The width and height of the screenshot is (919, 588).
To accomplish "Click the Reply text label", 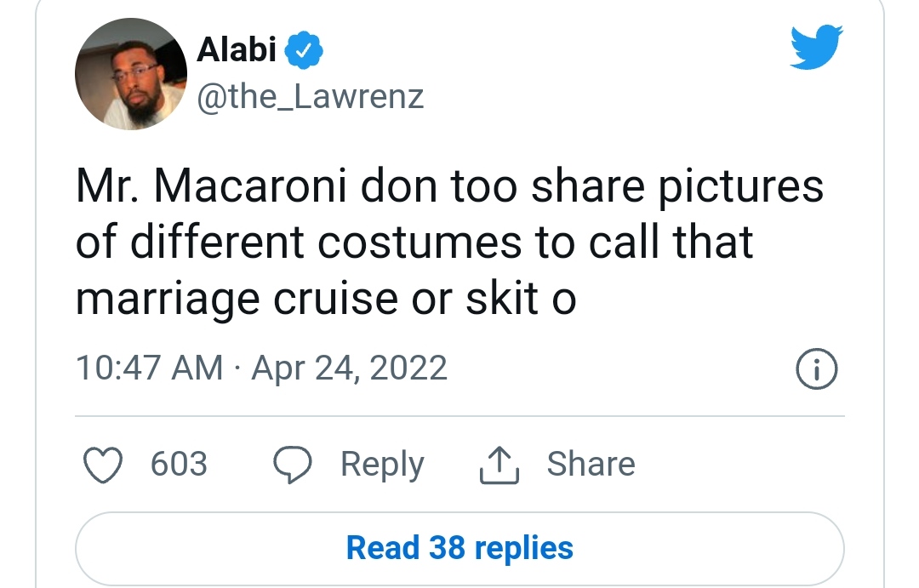I will pyautogui.click(x=382, y=465).
